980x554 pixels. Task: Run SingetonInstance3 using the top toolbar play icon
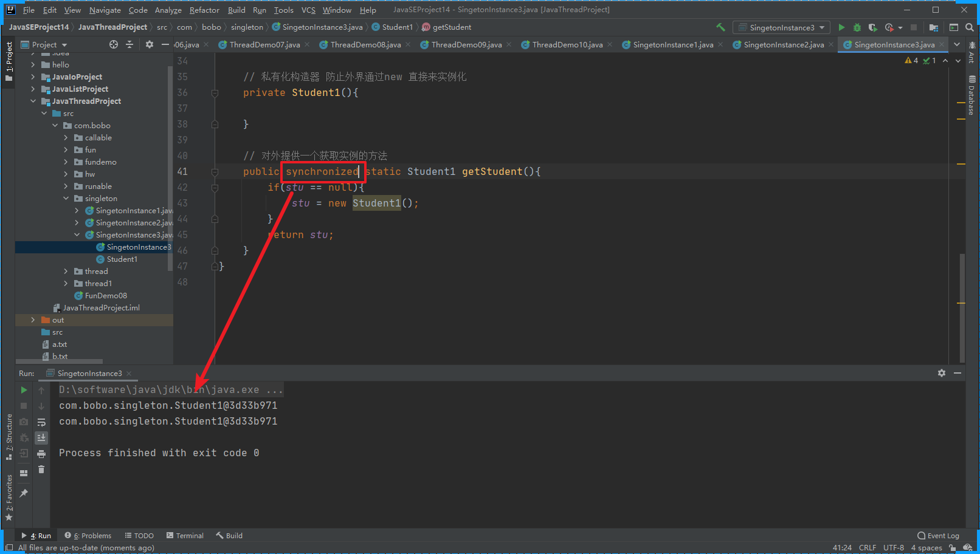(841, 27)
